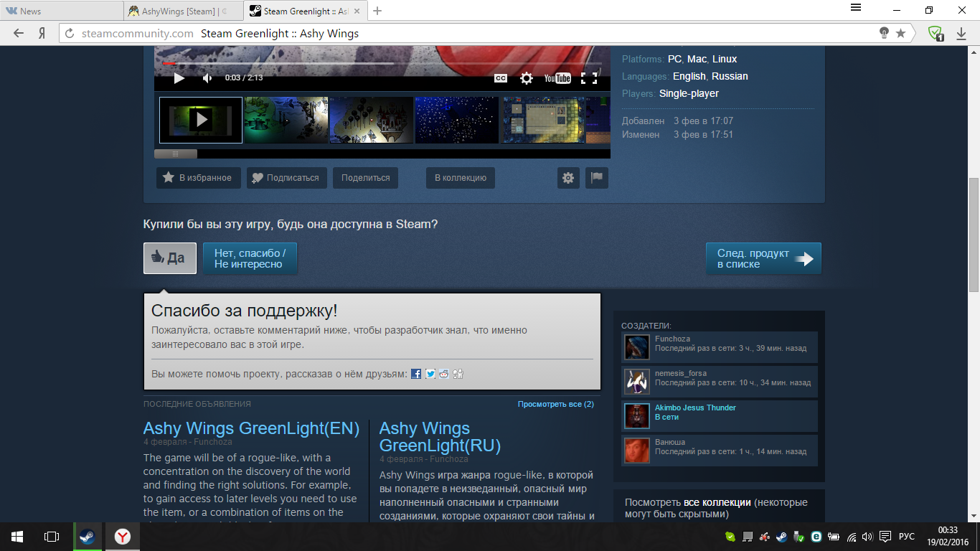Open creator Akimbo Jesus Thunder's profile
The image size is (980, 551).
click(695, 408)
